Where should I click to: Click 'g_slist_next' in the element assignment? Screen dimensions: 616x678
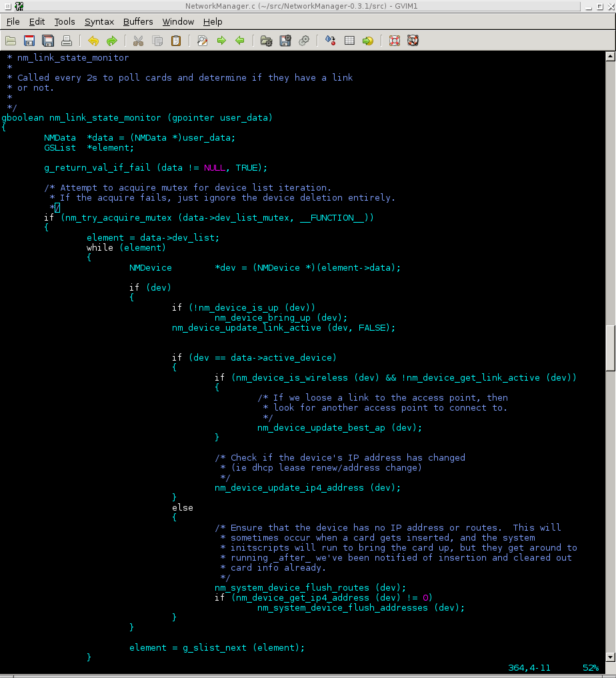pos(215,648)
